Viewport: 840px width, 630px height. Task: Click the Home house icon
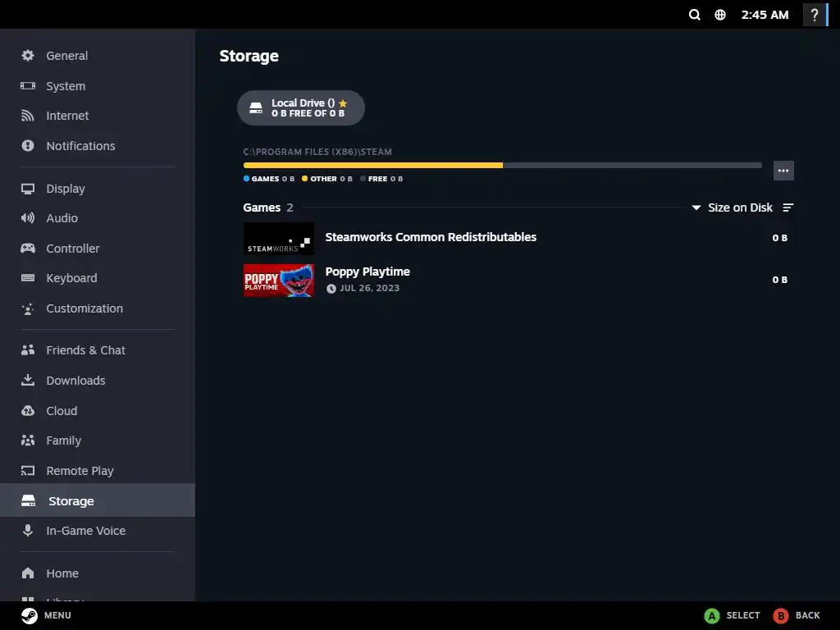28,573
